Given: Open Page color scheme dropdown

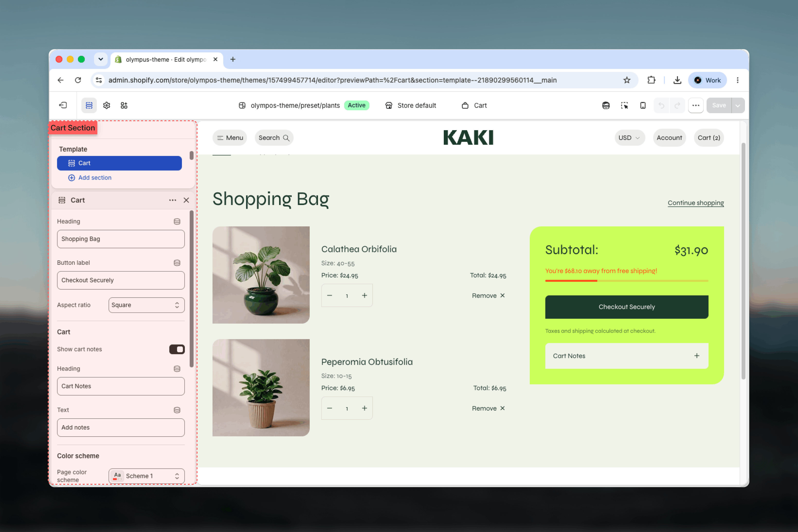Looking at the screenshot, I should point(146,476).
